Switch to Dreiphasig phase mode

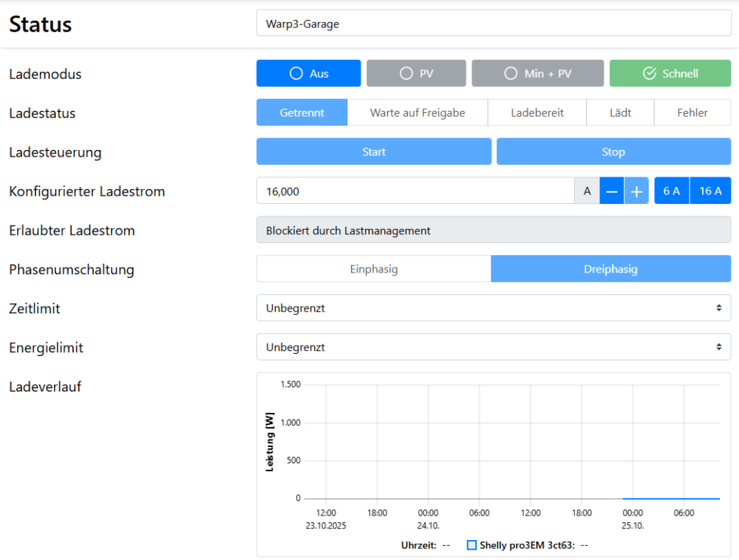click(610, 269)
